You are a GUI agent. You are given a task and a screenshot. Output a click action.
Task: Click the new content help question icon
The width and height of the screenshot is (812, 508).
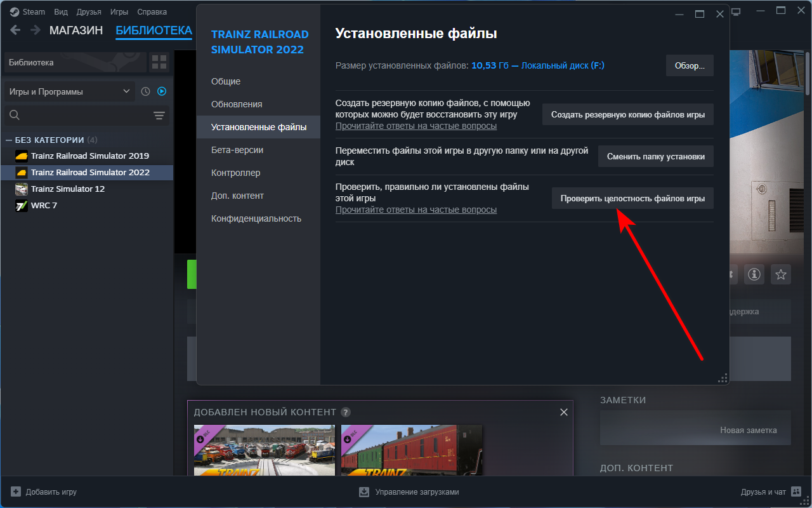[x=346, y=412]
